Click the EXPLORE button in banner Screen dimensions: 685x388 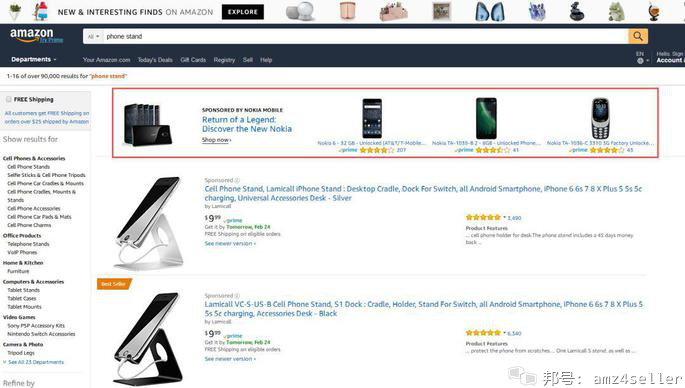coord(243,12)
